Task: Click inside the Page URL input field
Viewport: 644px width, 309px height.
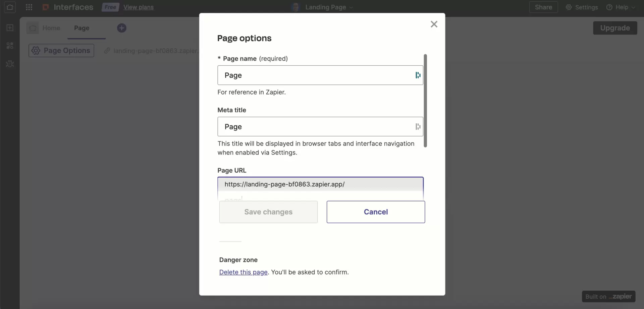Action: [x=320, y=184]
